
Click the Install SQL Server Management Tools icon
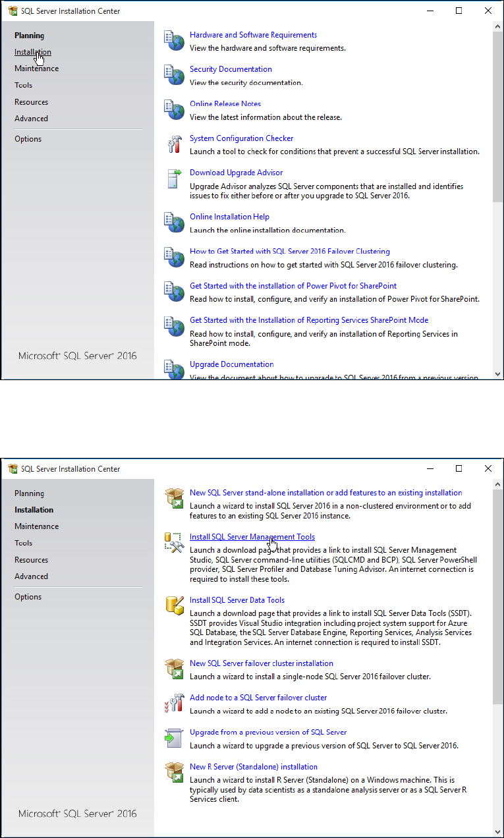click(x=174, y=542)
